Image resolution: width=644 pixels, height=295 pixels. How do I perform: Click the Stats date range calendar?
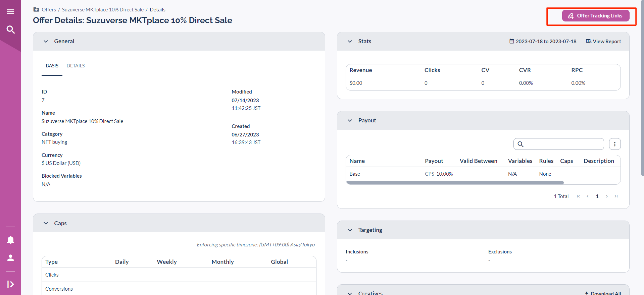point(543,42)
